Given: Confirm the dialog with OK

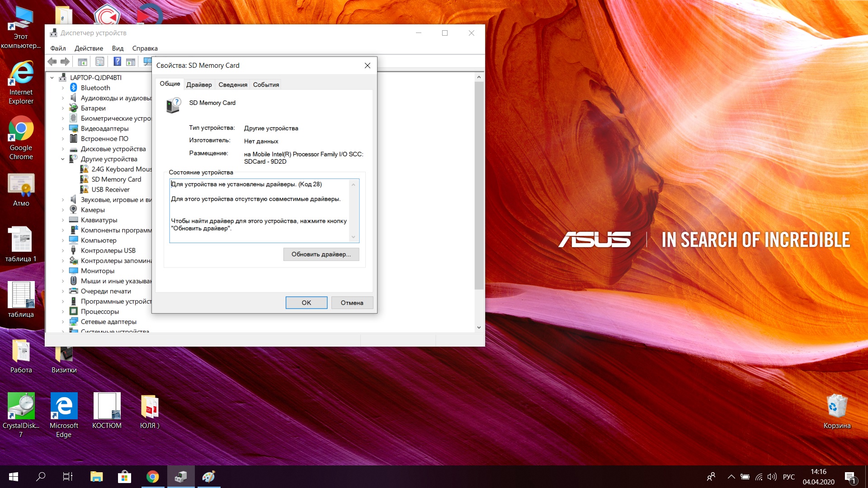Looking at the screenshot, I should tap(307, 303).
